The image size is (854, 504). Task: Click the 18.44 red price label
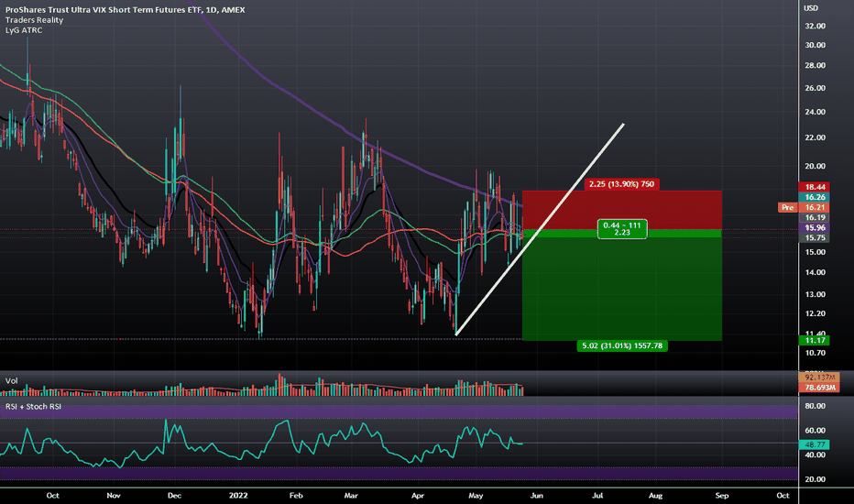pos(815,187)
